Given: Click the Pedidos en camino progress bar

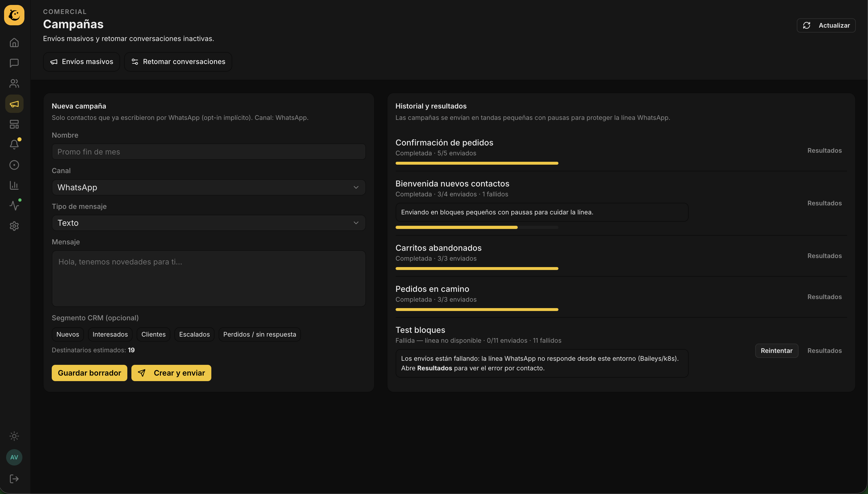Looking at the screenshot, I should coord(477,310).
